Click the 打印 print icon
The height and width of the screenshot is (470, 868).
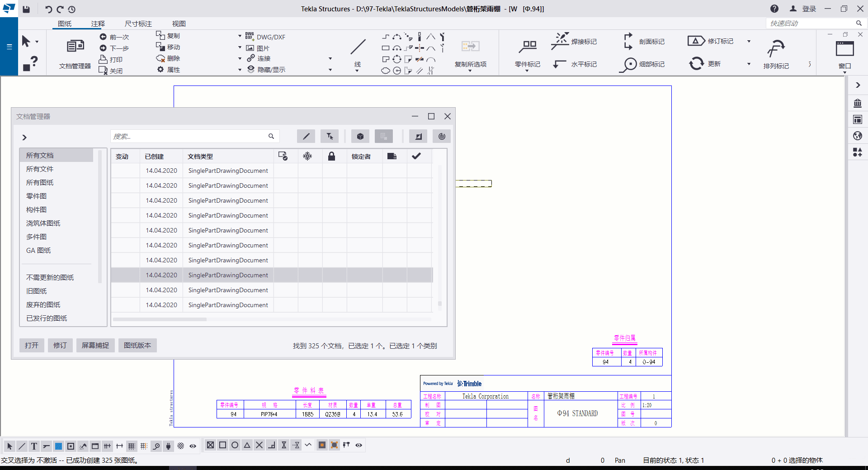point(103,59)
